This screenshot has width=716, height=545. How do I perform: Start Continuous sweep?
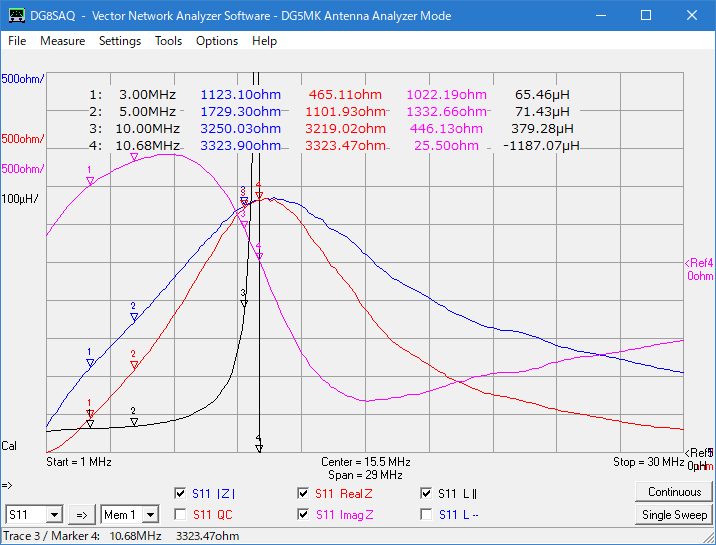pyautogui.click(x=674, y=492)
